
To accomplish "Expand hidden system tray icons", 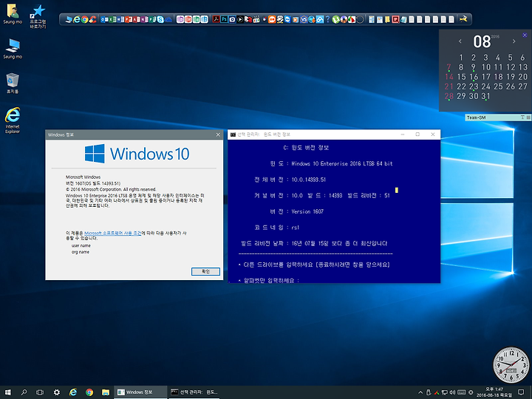I will click(420, 392).
